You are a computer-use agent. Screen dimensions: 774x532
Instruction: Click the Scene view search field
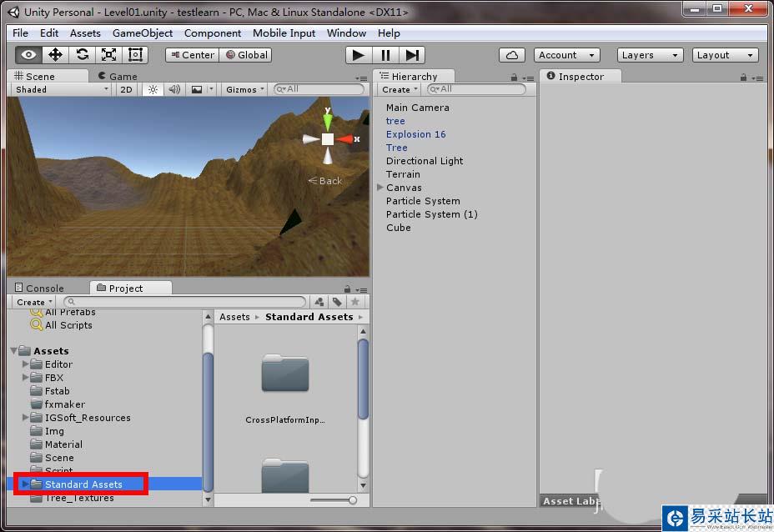[319, 89]
